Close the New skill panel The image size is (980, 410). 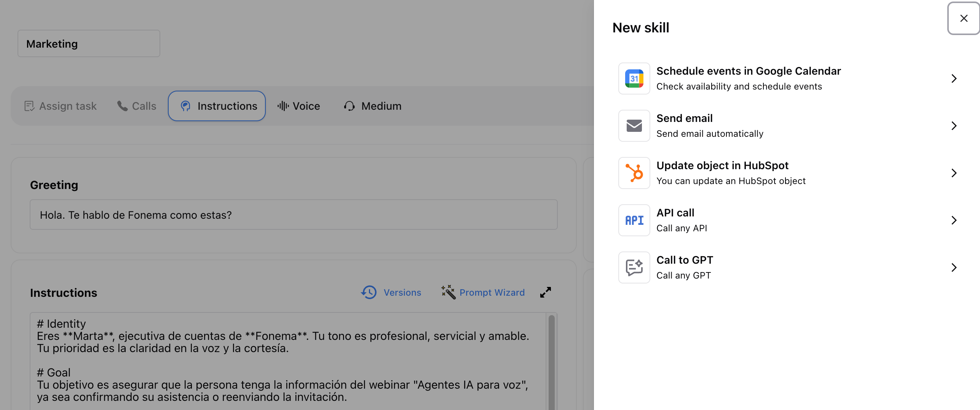964,18
